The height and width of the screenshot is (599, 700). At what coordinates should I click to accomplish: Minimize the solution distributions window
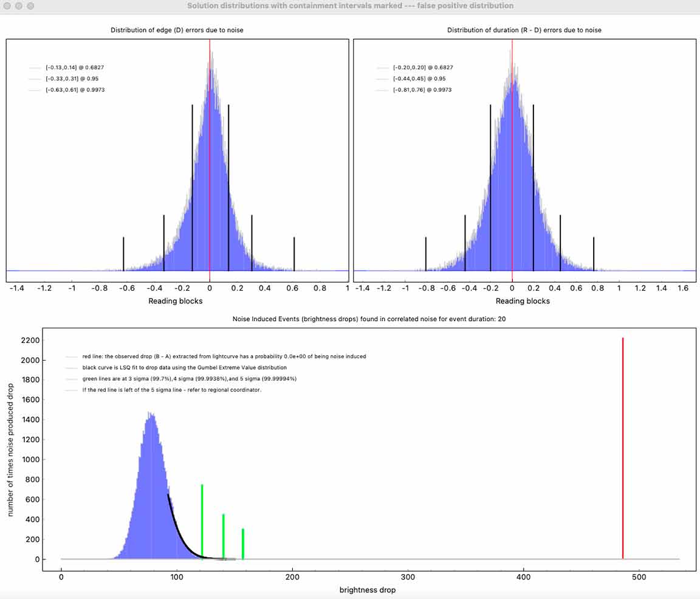pos(19,6)
